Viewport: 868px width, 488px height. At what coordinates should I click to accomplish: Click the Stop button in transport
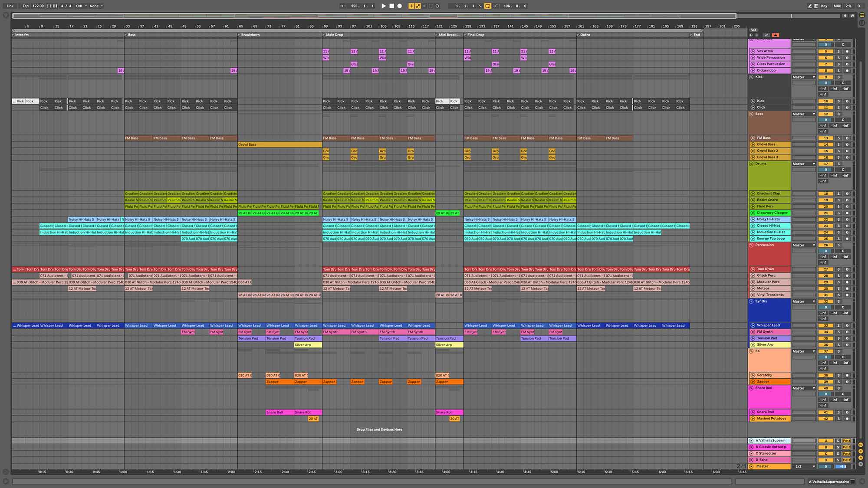pyautogui.click(x=391, y=6)
